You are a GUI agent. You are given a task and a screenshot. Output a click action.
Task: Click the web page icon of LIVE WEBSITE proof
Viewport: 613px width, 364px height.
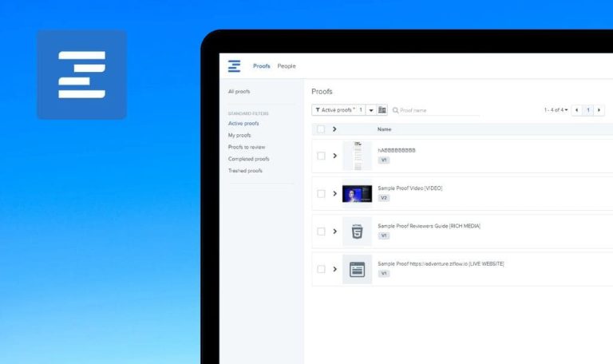(x=358, y=269)
